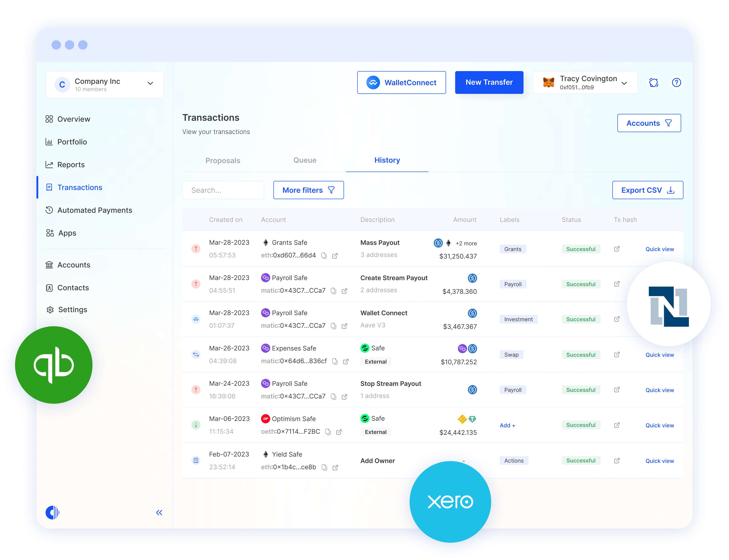Viewport: 729px width, 560px height.
Task: Expand the More filters options
Action: [308, 190]
